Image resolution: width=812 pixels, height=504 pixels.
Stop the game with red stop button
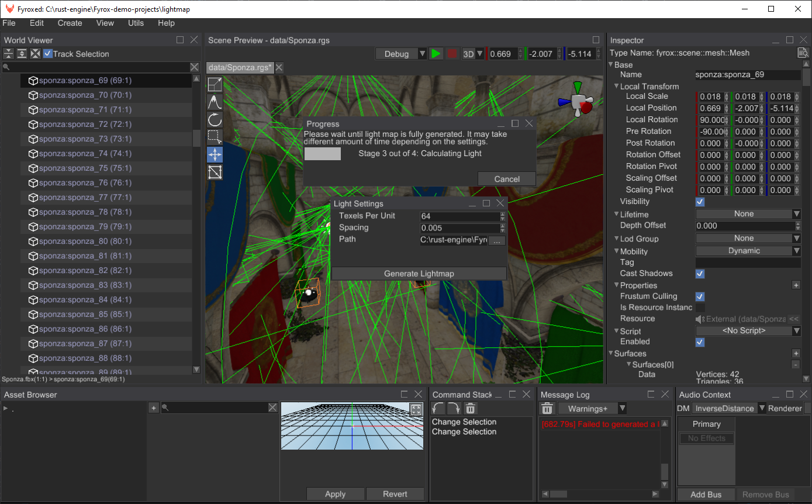click(452, 54)
